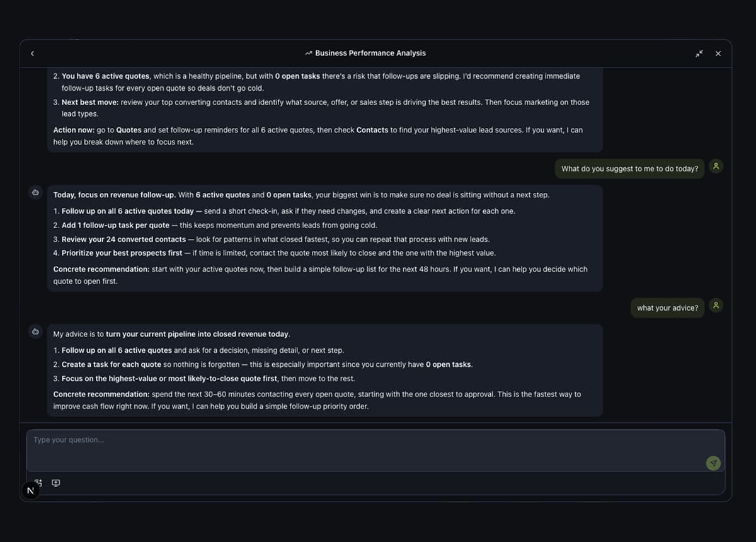Click the sparkle icon below the question box
Viewport: 756px width, 542px height.
click(x=40, y=481)
